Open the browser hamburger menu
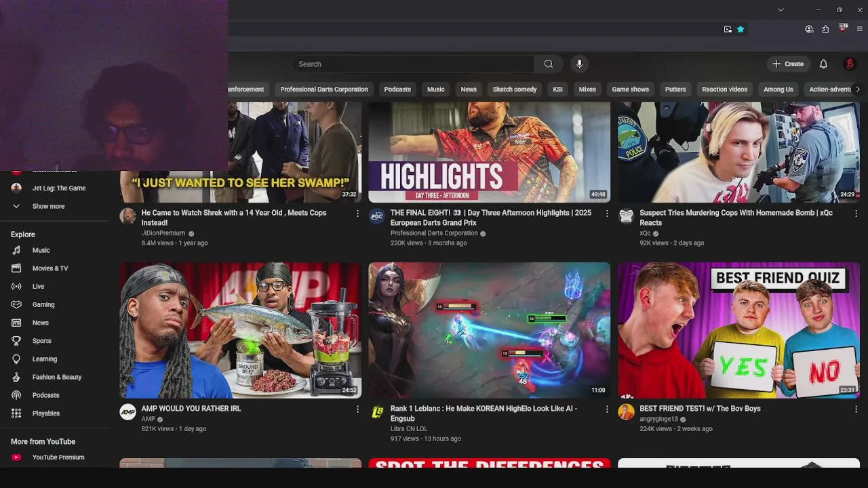Image resolution: width=868 pixels, height=488 pixels. tap(860, 29)
